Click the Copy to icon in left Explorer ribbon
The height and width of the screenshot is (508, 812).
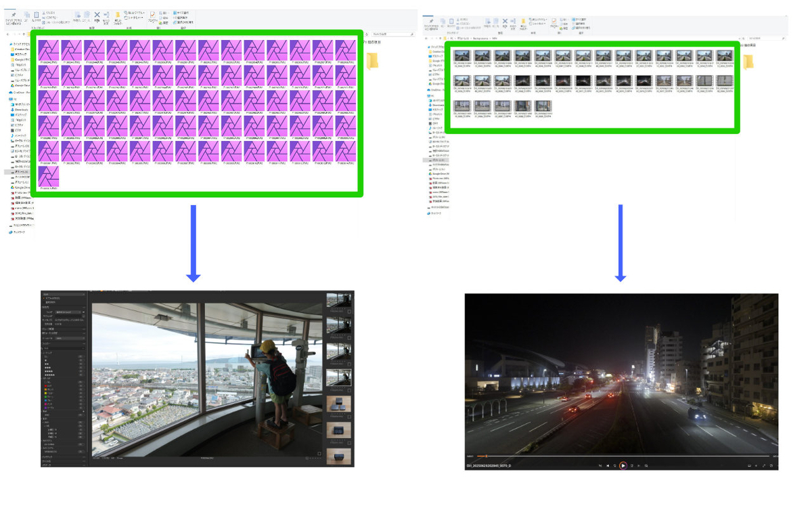point(87,15)
